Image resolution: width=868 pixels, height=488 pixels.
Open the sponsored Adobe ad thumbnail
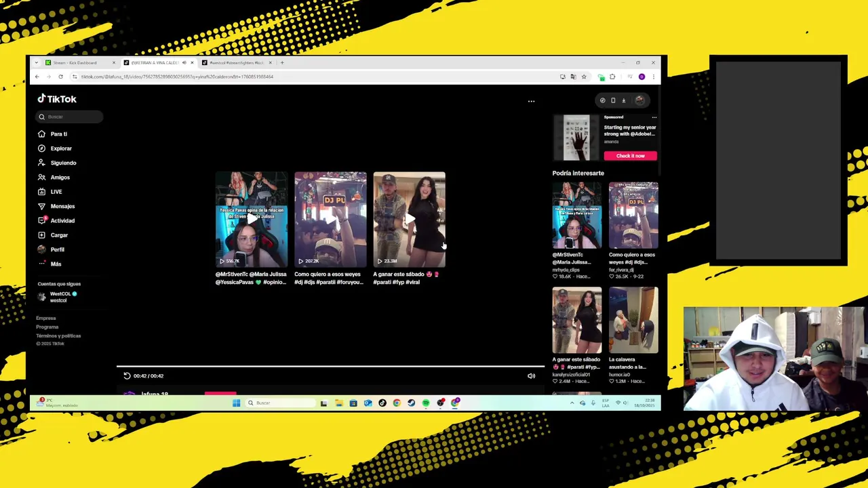(576, 138)
